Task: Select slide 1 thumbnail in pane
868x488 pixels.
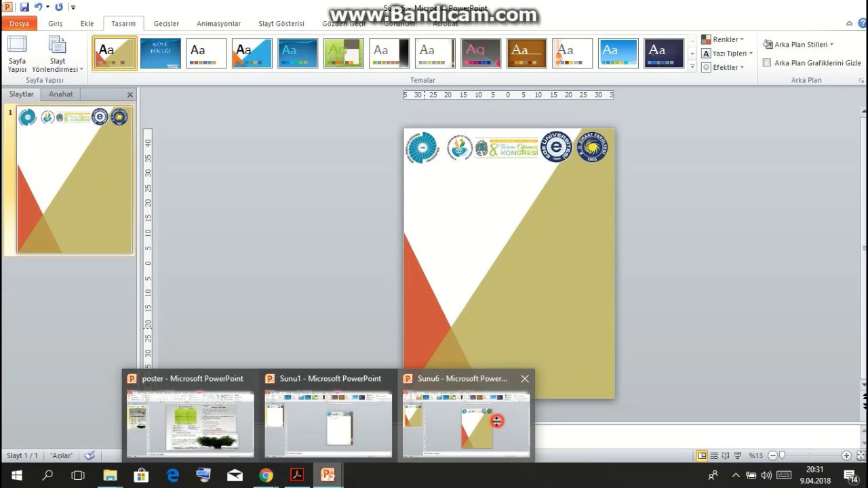Action: pos(75,180)
